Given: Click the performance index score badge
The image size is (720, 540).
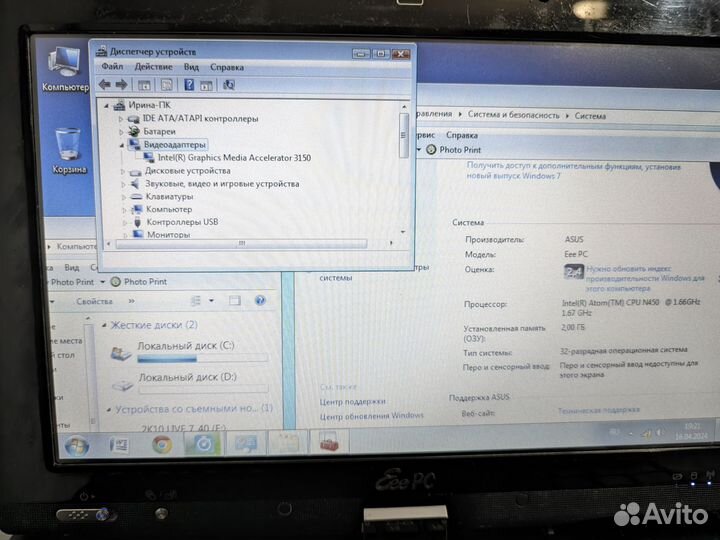Looking at the screenshot, I should pos(574,272).
